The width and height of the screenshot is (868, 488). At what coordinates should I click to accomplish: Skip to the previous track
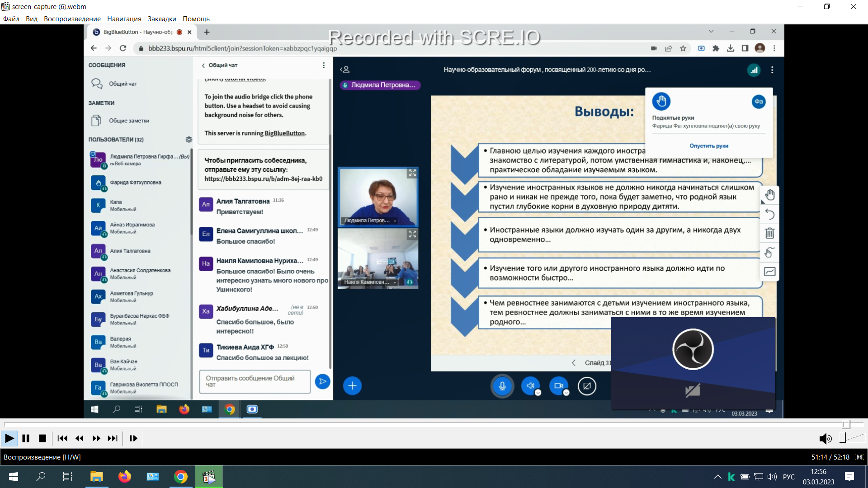pos(62,438)
